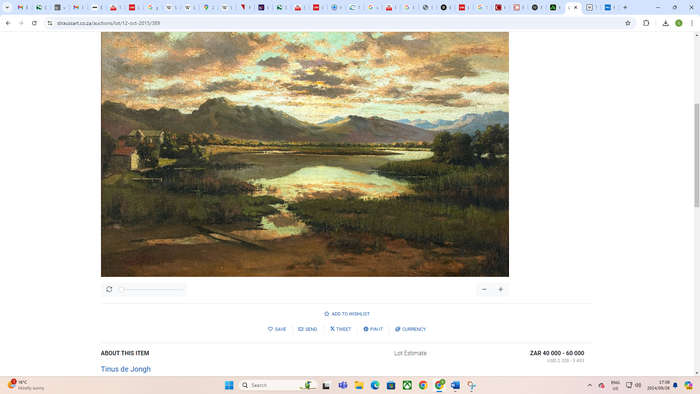The height and width of the screenshot is (394, 700).
Task: Send this lot via the Send button
Action: tap(308, 329)
